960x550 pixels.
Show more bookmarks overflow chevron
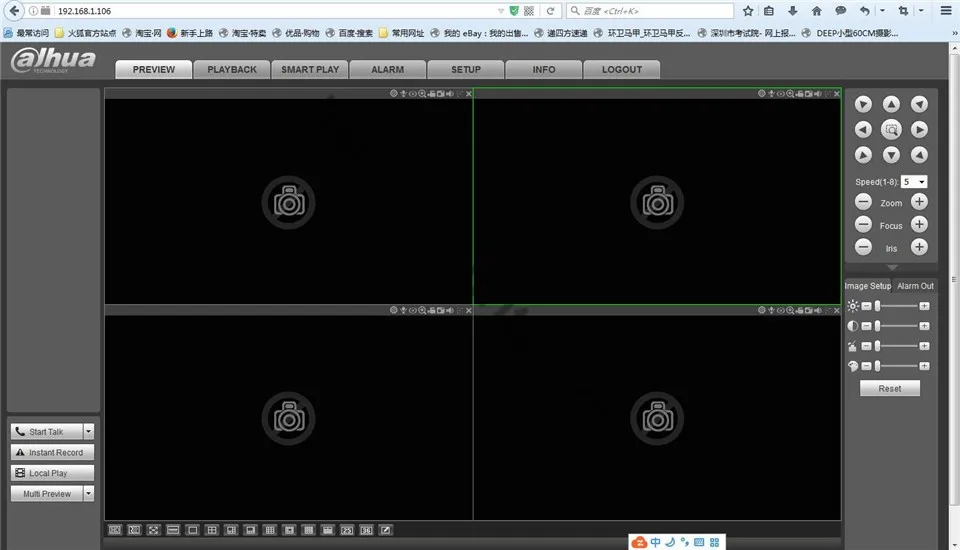click(954, 33)
